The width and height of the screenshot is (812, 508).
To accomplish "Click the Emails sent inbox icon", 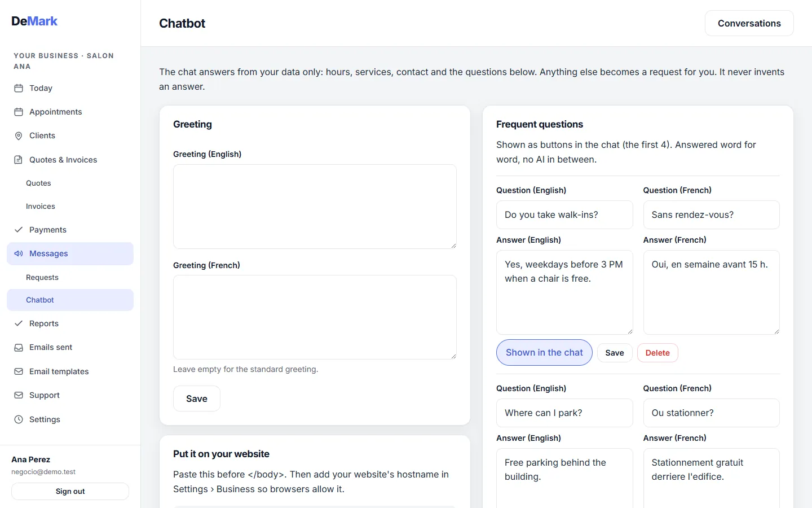I will pos(19,347).
